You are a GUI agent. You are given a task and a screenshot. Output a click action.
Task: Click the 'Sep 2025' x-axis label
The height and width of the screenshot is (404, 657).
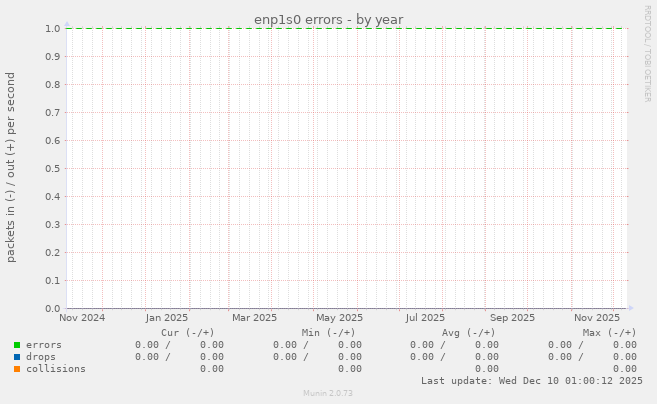512,318
